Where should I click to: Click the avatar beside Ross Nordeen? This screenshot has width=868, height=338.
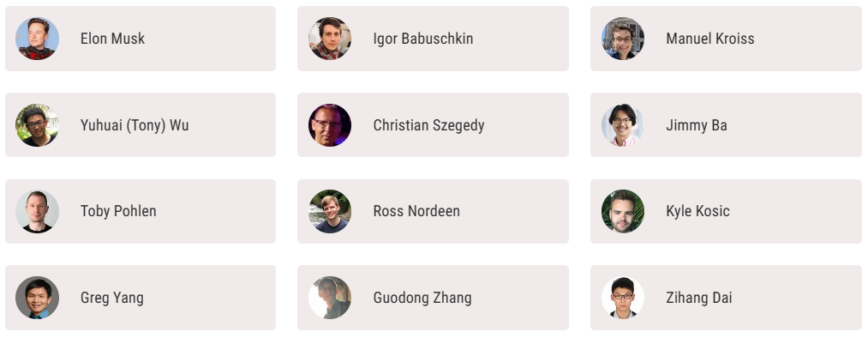330,211
